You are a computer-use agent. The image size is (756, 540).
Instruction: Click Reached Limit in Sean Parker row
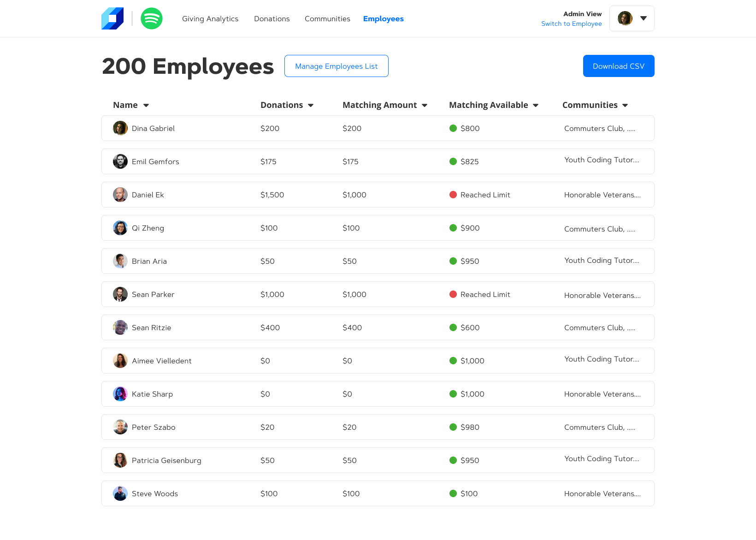pos(485,295)
